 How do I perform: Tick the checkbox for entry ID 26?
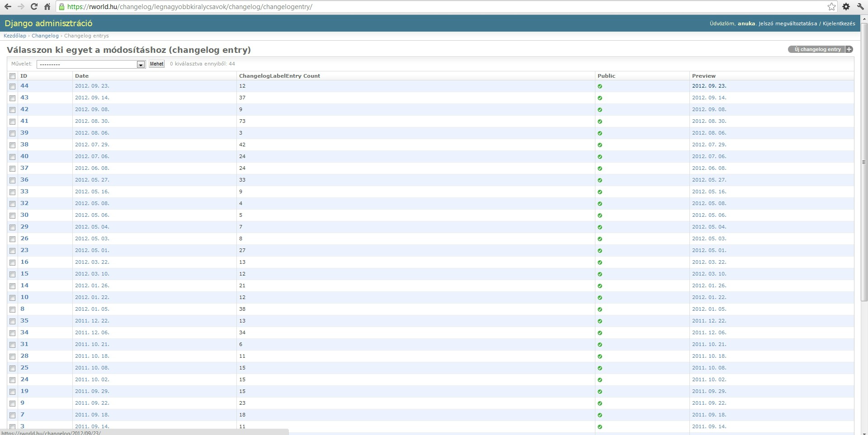click(x=13, y=239)
